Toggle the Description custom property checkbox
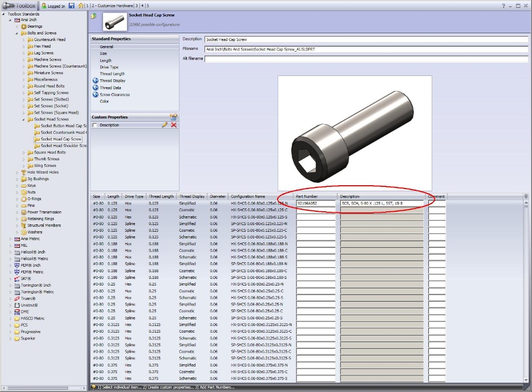The width and height of the screenshot is (532, 392). 95,125
